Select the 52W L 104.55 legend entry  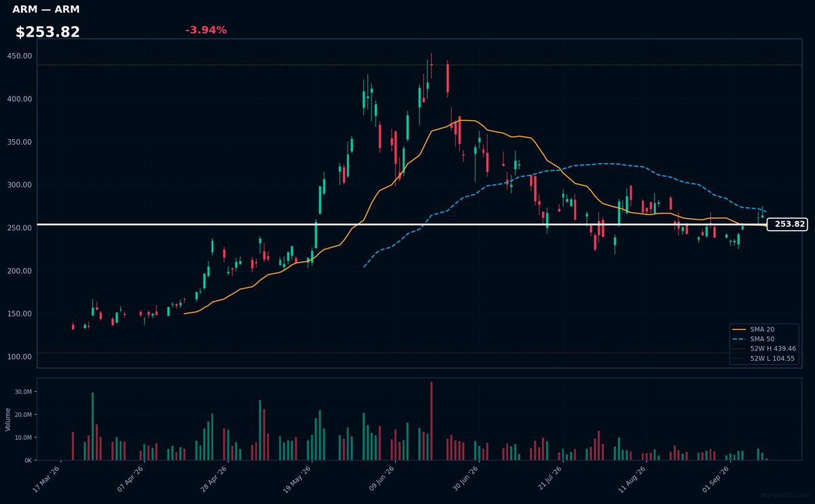[763, 358]
